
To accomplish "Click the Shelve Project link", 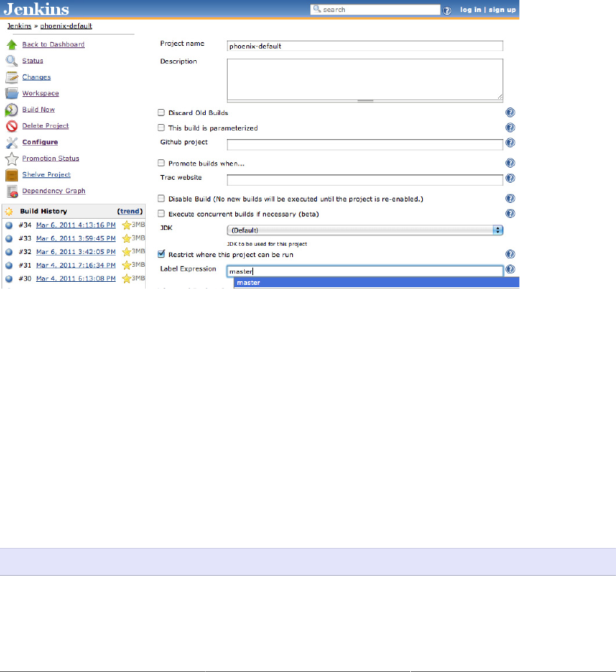I will [47, 175].
